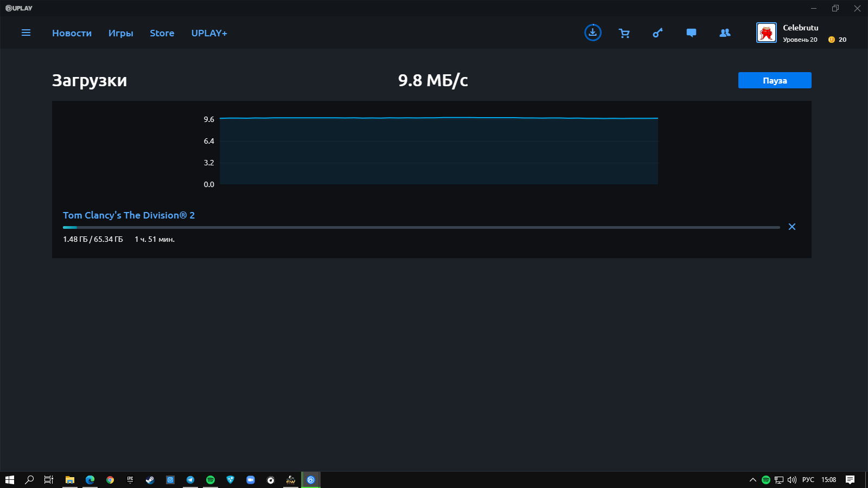Open the Store tab
Screen dimensions: 868x488
(162, 33)
